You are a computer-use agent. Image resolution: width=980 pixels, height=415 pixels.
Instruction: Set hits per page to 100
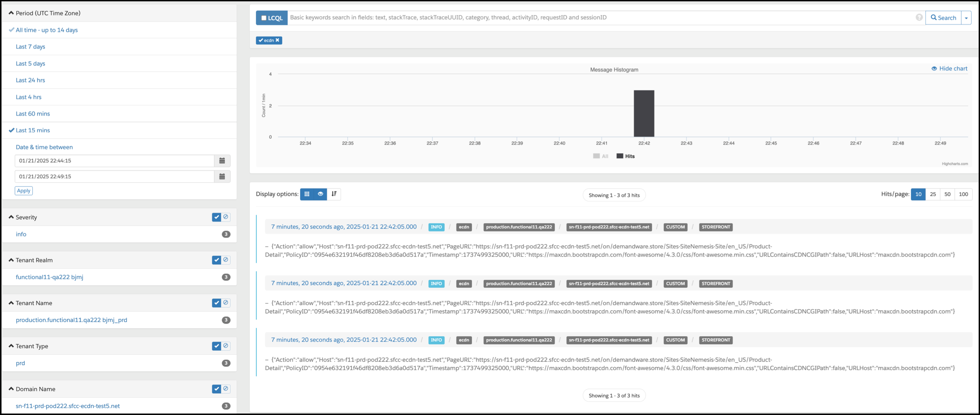[x=963, y=194]
